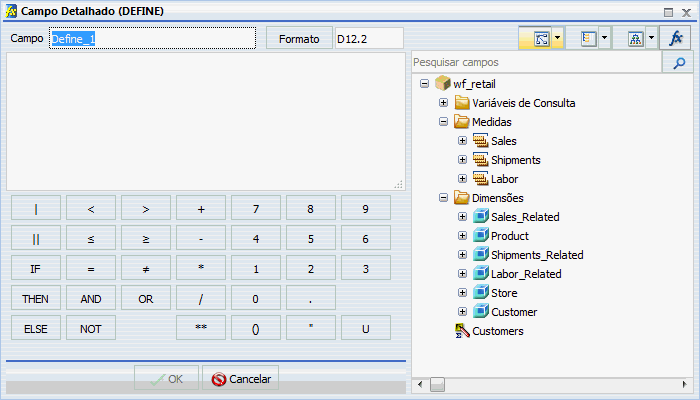
Task: Click the scrollbar left arrow in tree
Action: tap(420, 384)
